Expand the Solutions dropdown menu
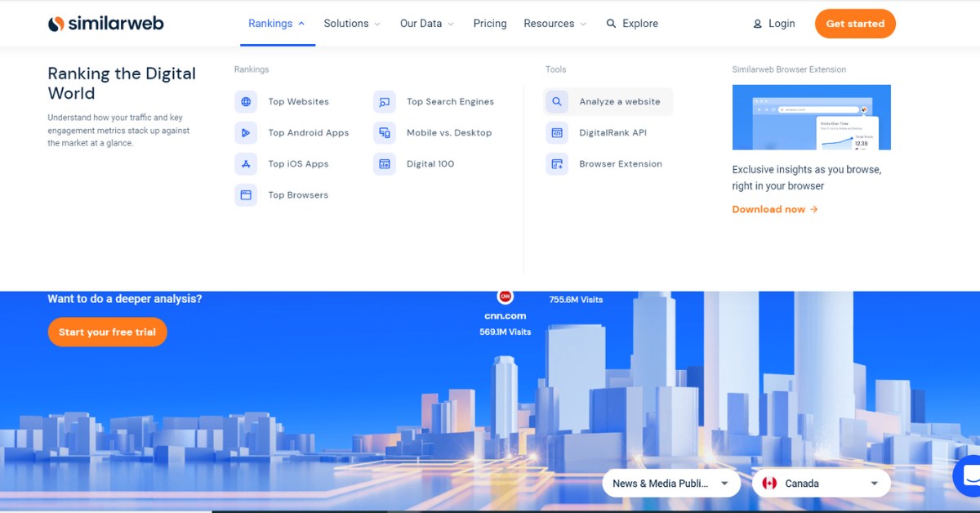The height and width of the screenshot is (513, 980). (x=352, y=24)
